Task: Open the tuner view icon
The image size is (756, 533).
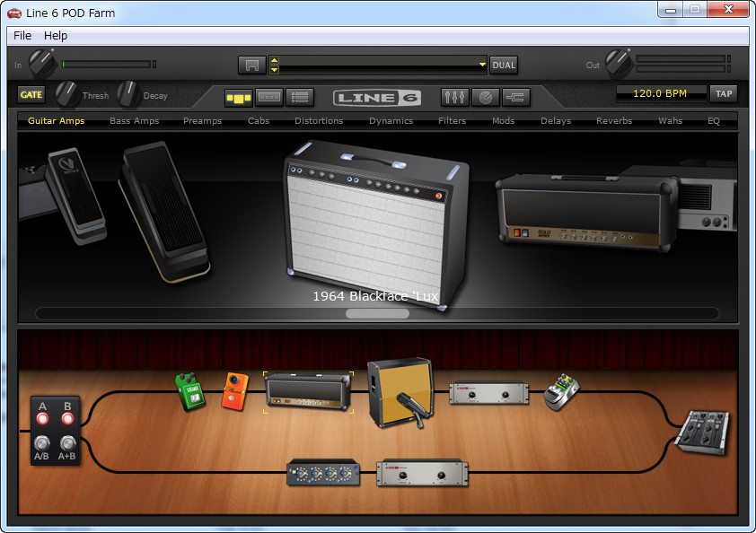Action: click(x=486, y=97)
